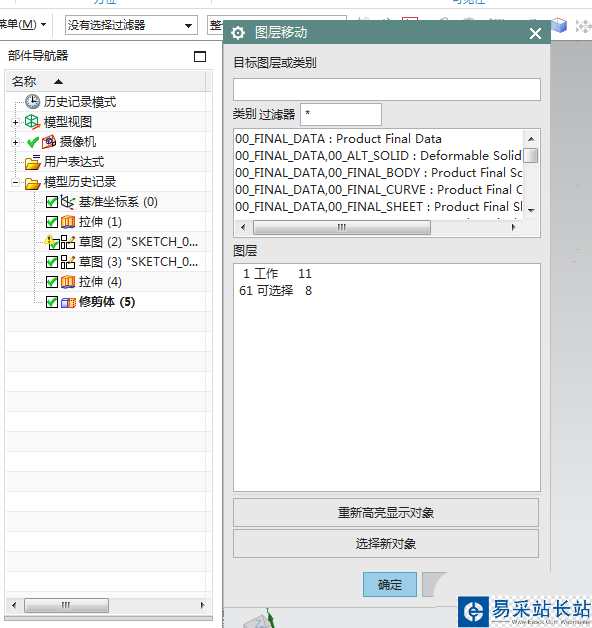
Task: Select 用户表达式 in the navigator
Action: (74, 162)
